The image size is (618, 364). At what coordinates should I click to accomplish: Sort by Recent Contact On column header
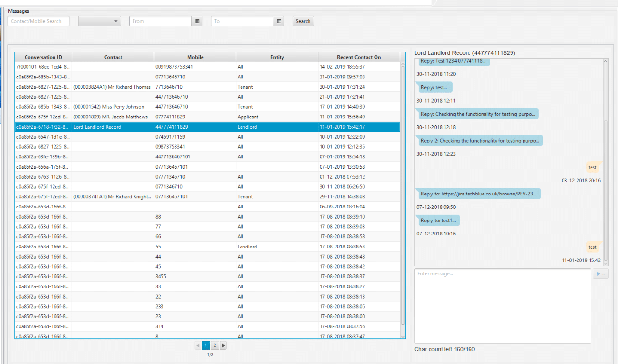click(x=359, y=57)
